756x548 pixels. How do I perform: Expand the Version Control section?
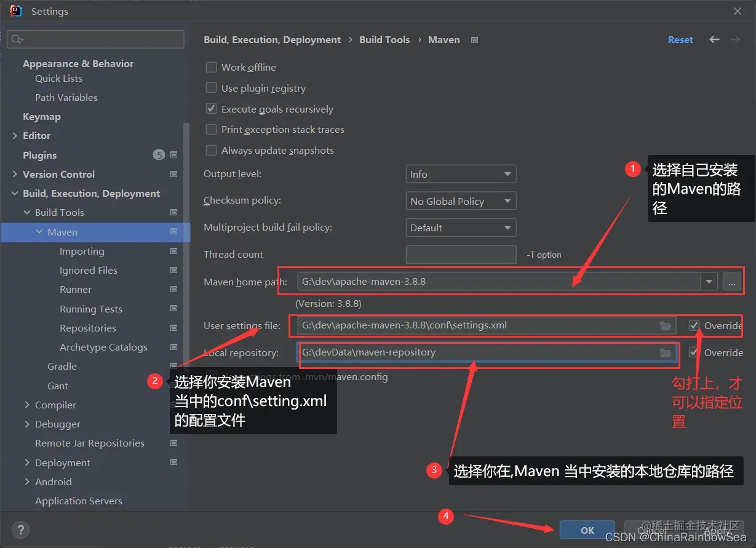click(15, 174)
